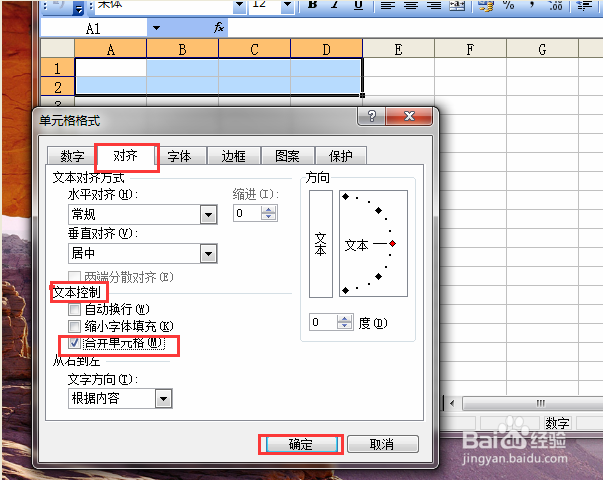Click the Merge and Center toolbar icon
The image size is (603, 480).
[x=457, y=5]
